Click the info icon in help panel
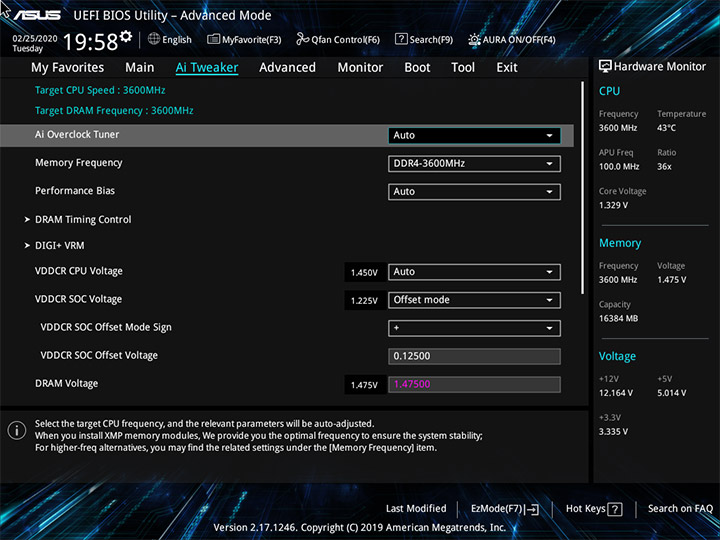This screenshot has height=540, width=720. pyautogui.click(x=17, y=430)
